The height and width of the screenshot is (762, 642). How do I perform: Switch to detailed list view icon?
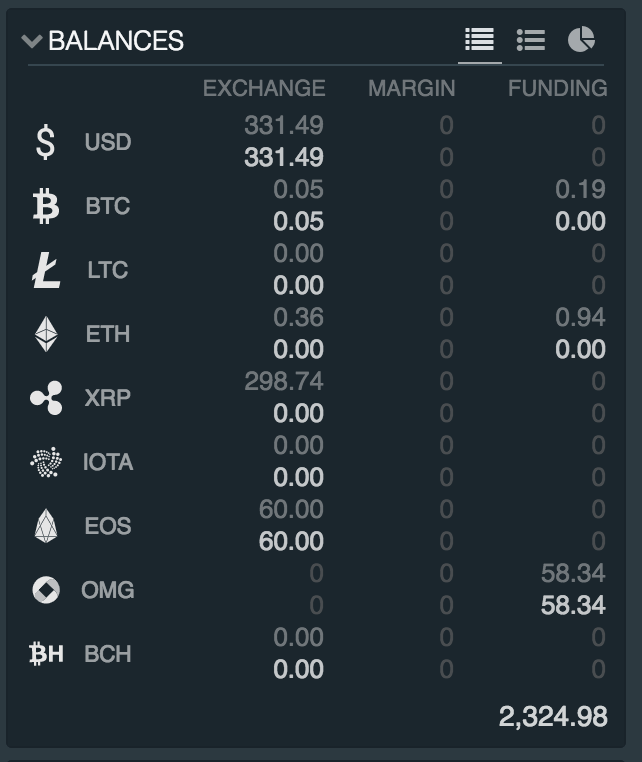point(480,40)
